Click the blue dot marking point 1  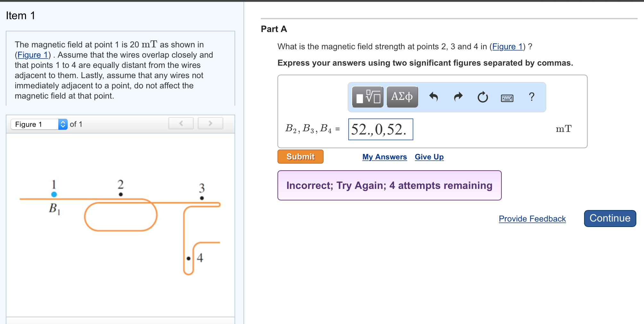tap(53, 193)
